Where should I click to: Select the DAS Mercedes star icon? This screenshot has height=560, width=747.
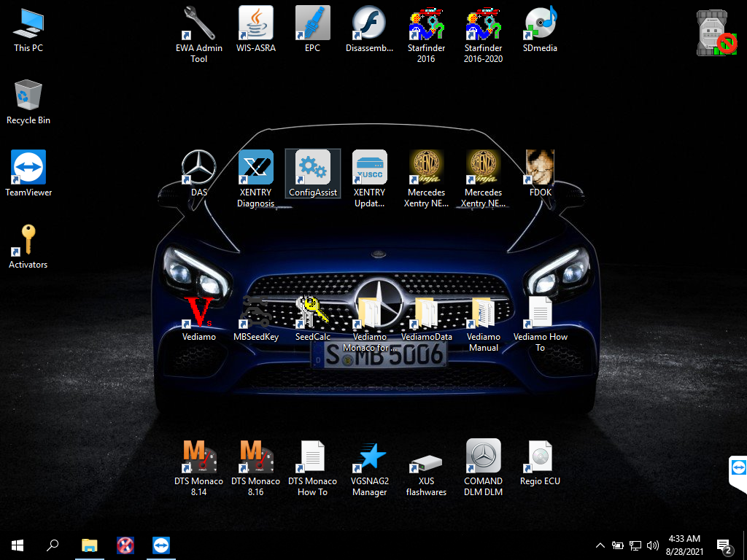click(198, 168)
